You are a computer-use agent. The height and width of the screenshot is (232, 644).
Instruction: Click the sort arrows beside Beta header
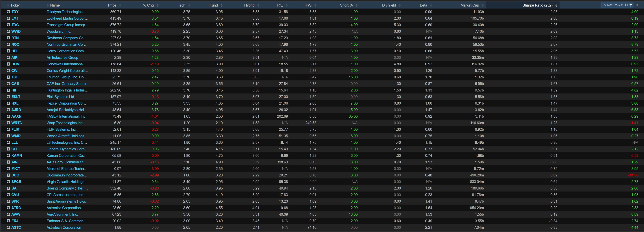431,5
